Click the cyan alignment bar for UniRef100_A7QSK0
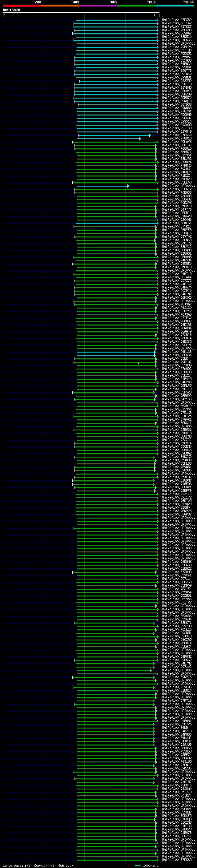 115,135
